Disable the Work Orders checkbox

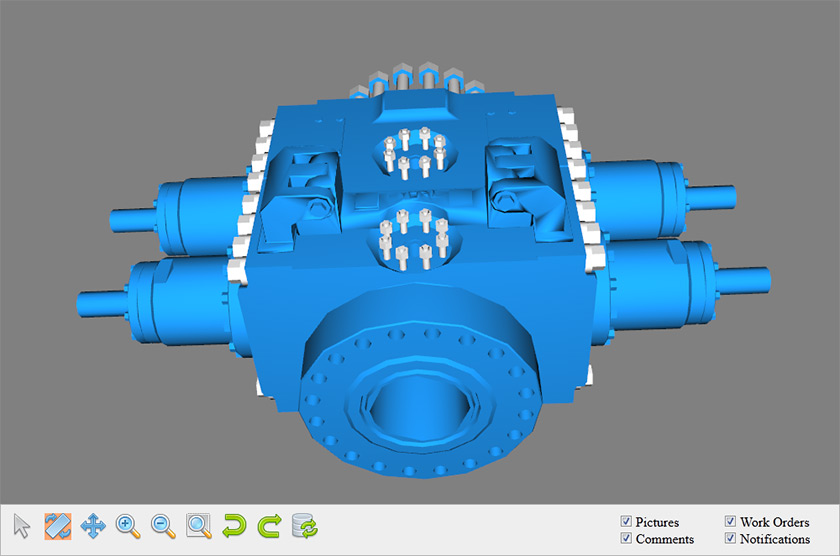pos(730,521)
